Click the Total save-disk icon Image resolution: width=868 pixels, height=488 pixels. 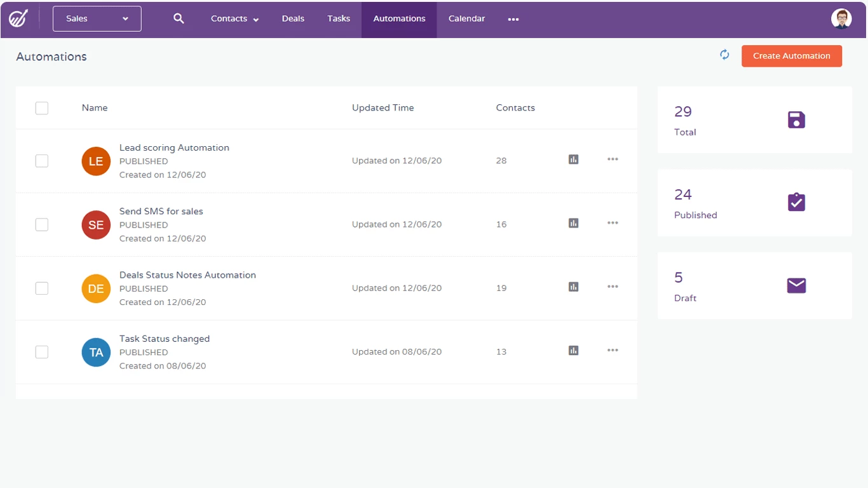796,119
